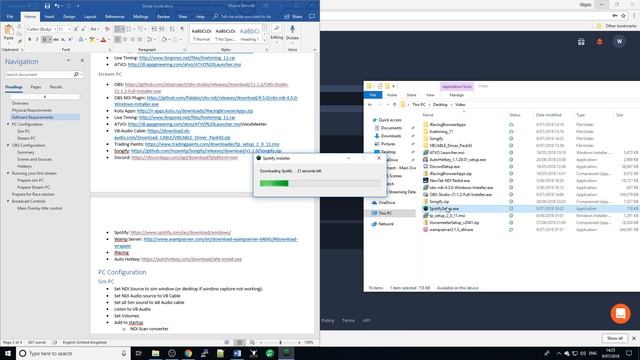Click the Grow Font icon
This screenshot has width=640, height=360.
click(76, 29)
